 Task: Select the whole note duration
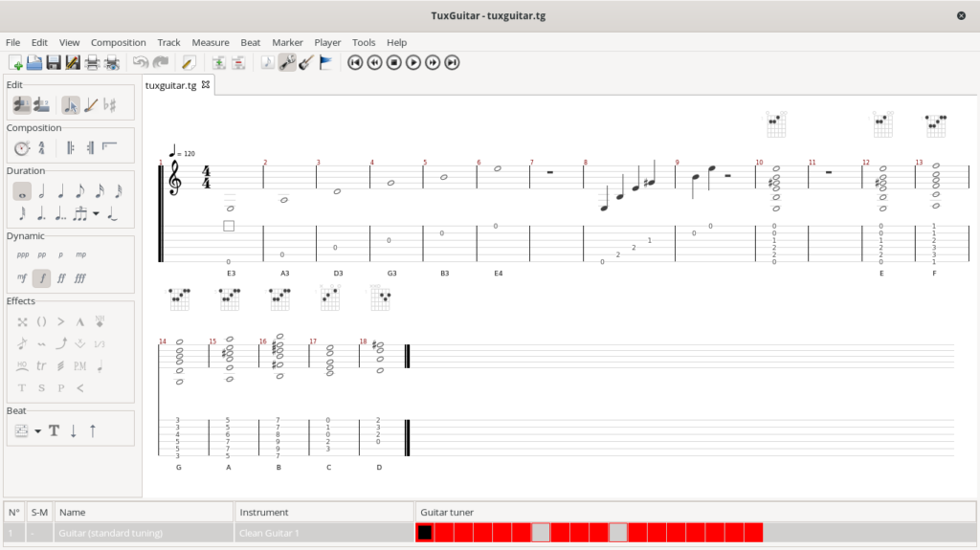click(22, 191)
